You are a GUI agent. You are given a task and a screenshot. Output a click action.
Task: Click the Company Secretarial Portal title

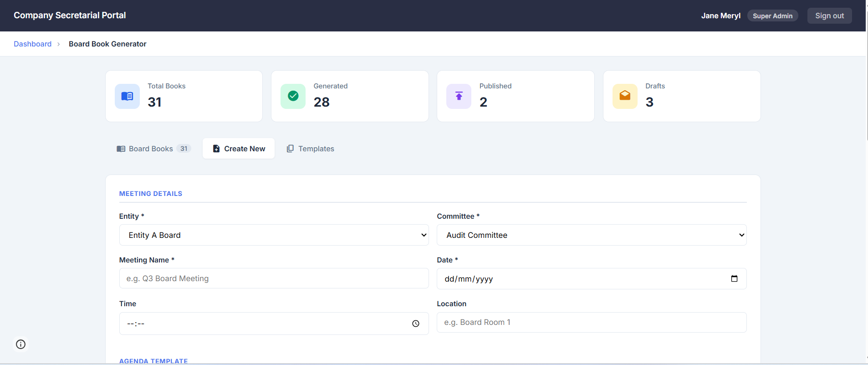tap(70, 15)
